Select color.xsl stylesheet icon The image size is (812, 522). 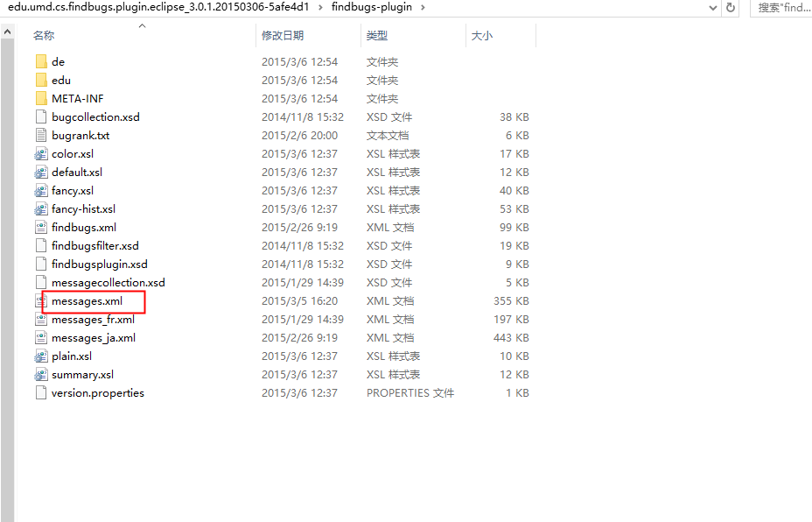click(41, 154)
